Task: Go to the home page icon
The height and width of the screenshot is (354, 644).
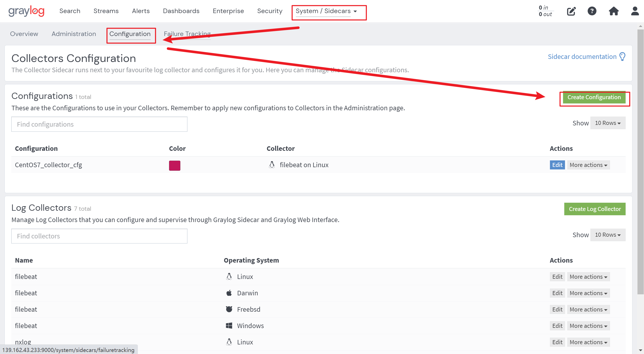Action: [614, 11]
